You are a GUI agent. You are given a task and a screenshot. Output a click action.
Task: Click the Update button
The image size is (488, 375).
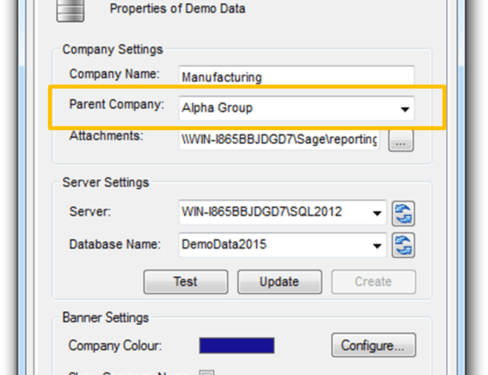pos(279,282)
